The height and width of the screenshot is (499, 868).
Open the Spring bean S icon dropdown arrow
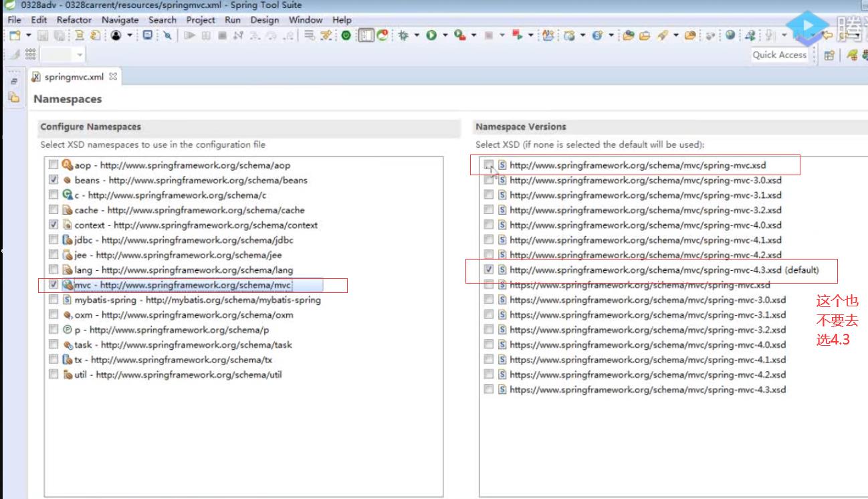tap(611, 35)
